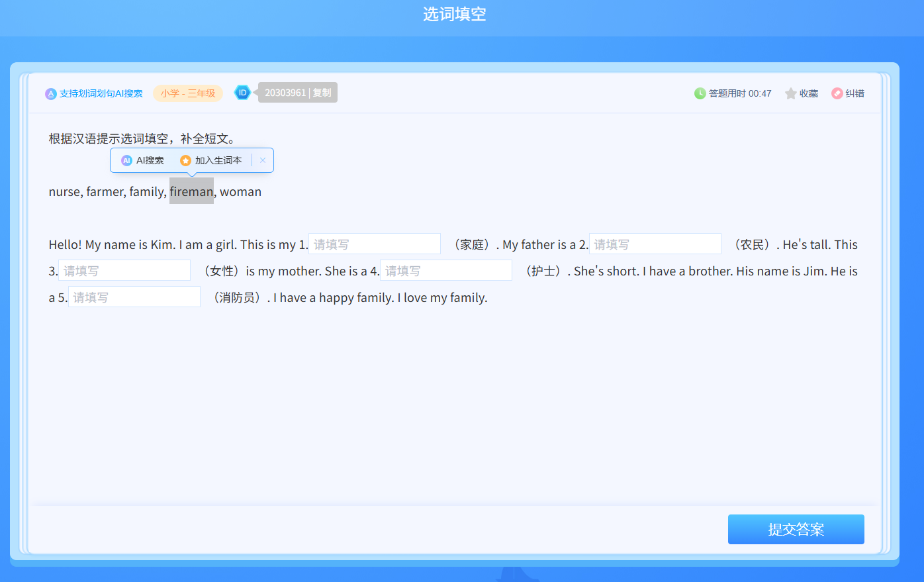The width and height of the screenshot is (924, 582).
Task: Click the word nurse in word list
Action: click(64, 192)
